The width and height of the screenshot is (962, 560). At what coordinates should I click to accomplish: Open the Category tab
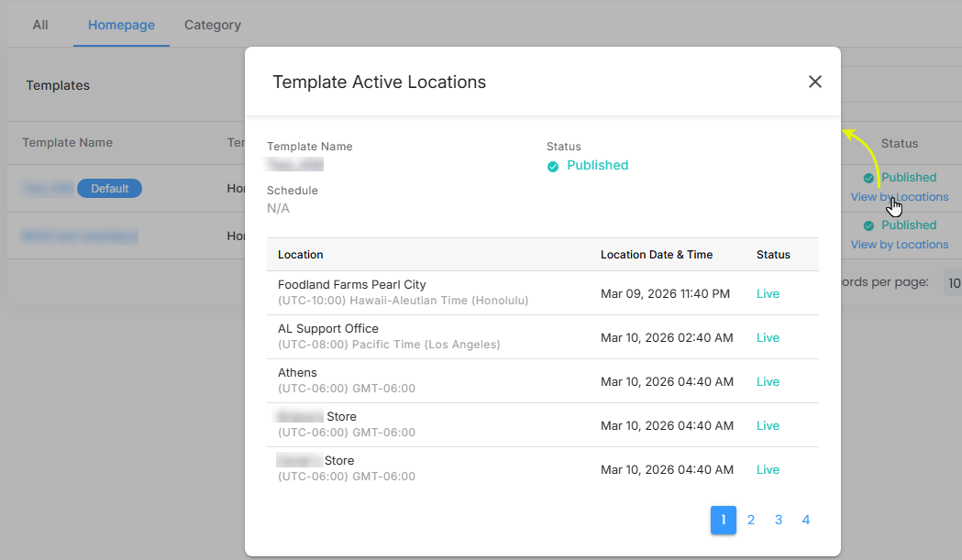pyautogui.click(x=212, y=25)
